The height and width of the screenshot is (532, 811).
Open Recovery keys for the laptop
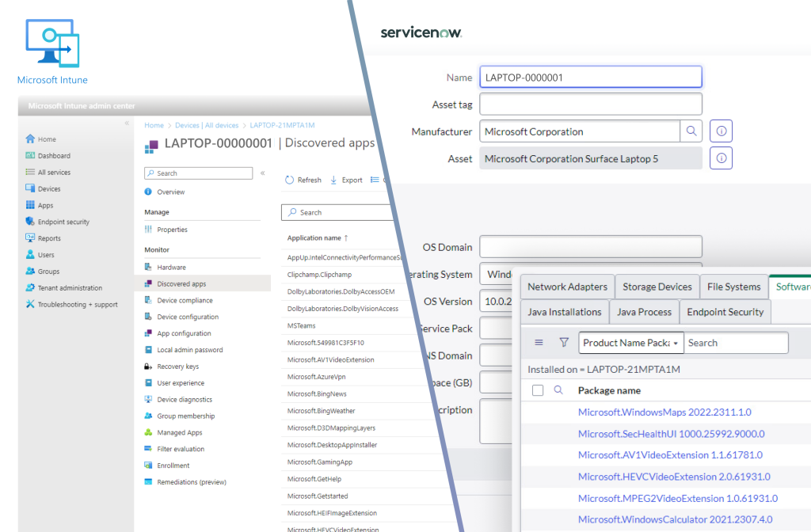[177, 366]
